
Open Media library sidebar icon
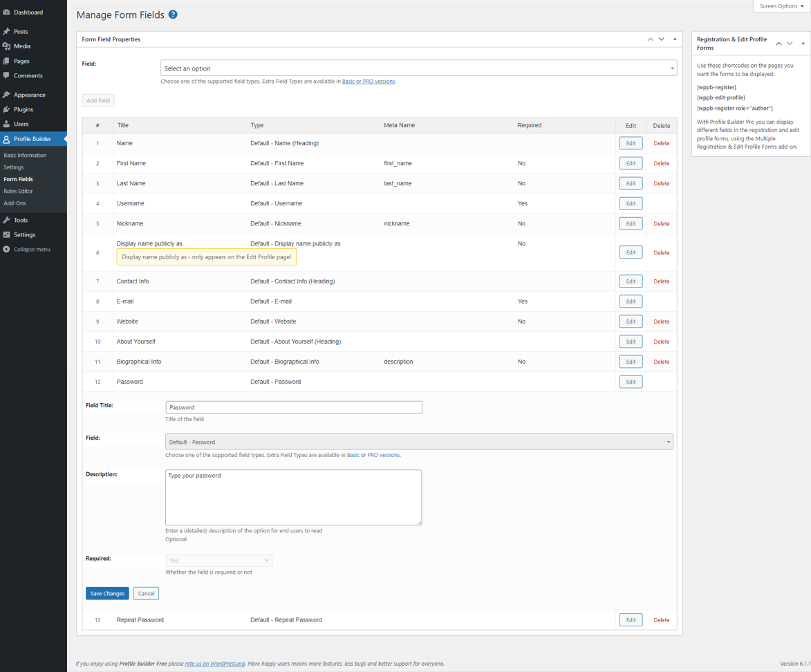pos(6,46)
